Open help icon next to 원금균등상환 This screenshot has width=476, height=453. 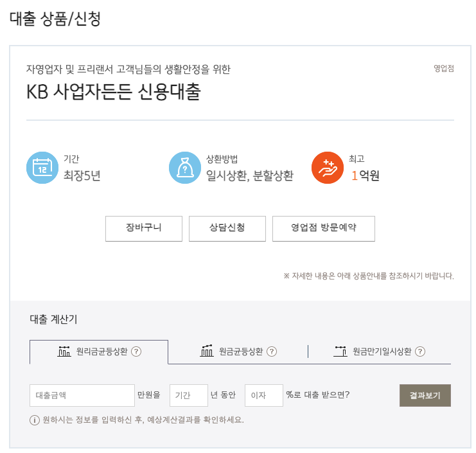coord(271,351)
